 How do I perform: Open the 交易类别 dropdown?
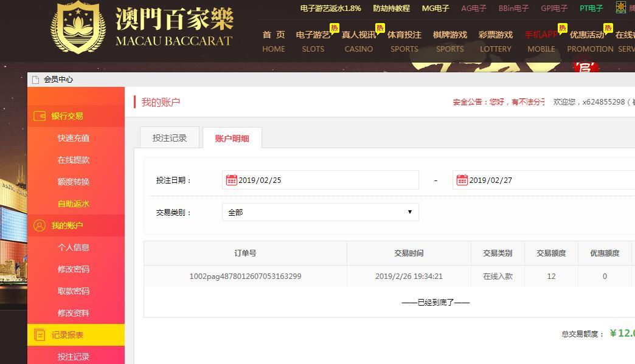[x=320, y=212]
